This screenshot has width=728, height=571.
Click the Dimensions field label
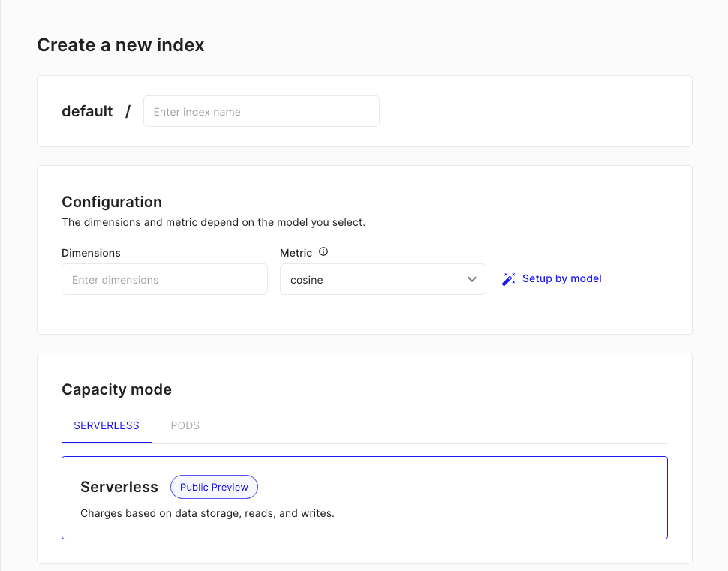[91, 253]
